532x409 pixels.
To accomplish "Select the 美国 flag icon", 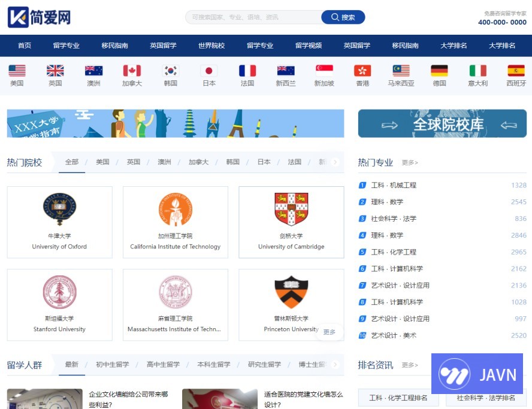I will [17, 71].
